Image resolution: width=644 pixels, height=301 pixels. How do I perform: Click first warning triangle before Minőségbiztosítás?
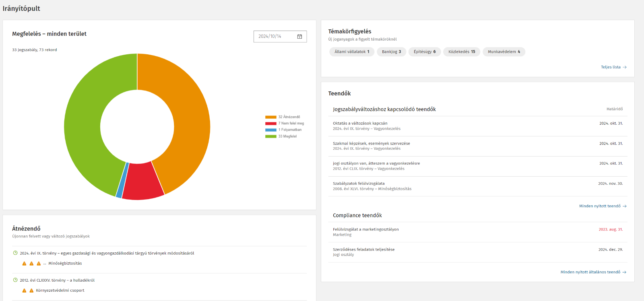(25, 264)
